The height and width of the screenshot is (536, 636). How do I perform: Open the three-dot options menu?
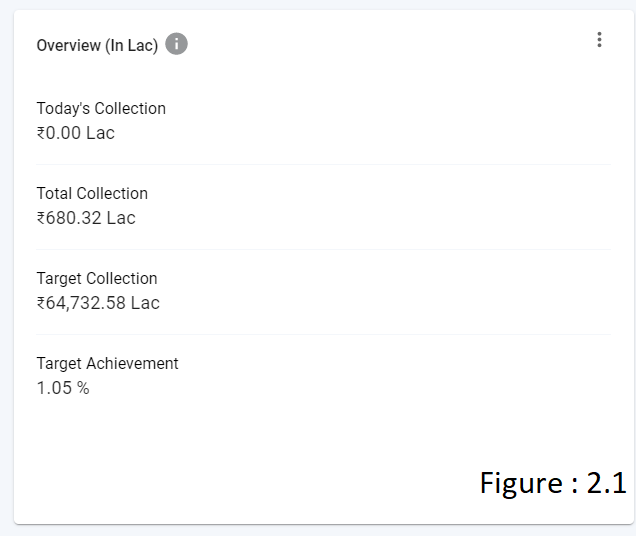(599, 40)
